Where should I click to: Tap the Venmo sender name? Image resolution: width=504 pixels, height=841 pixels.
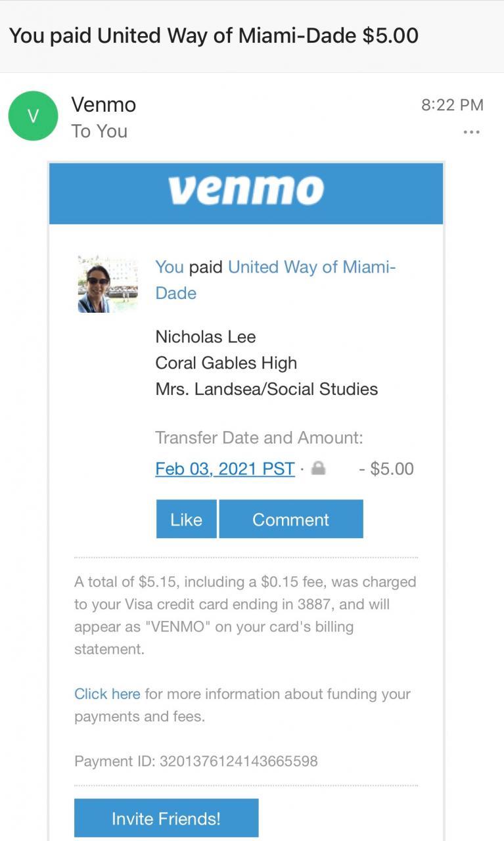103,104
